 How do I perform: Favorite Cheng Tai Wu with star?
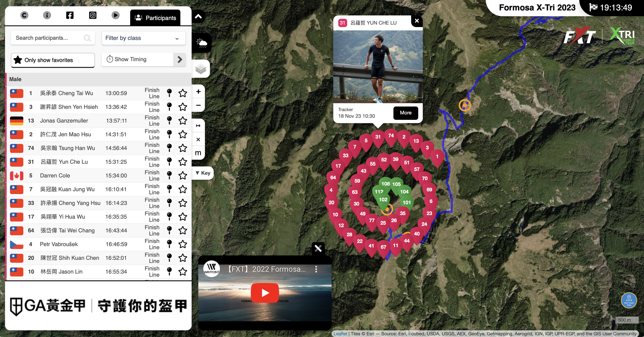coord(183,93)
